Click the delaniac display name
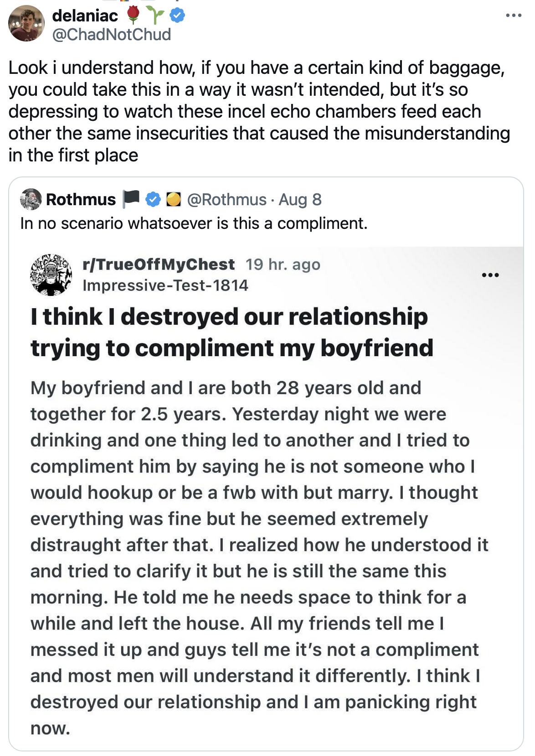 85,16
